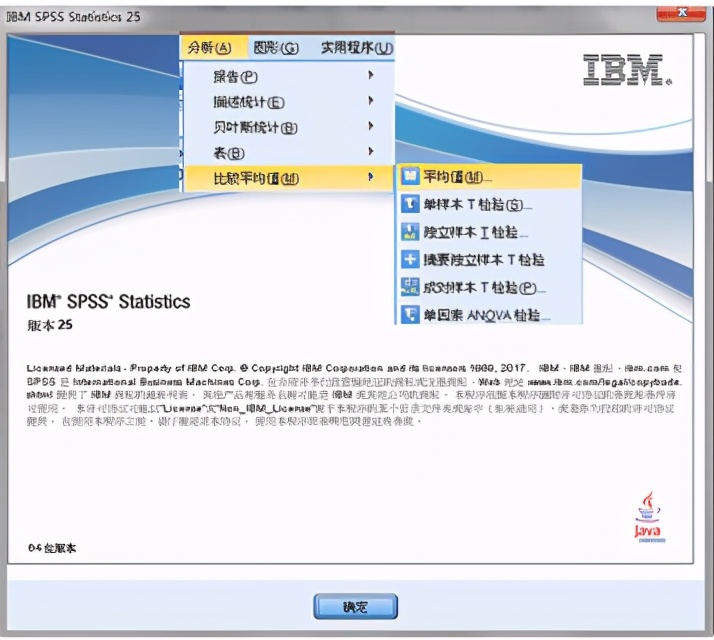The height and width of the screenshot is (640, 714).
Task: Click the window title IBM SPSS Statistics 25
Action: tap(73, 17)
